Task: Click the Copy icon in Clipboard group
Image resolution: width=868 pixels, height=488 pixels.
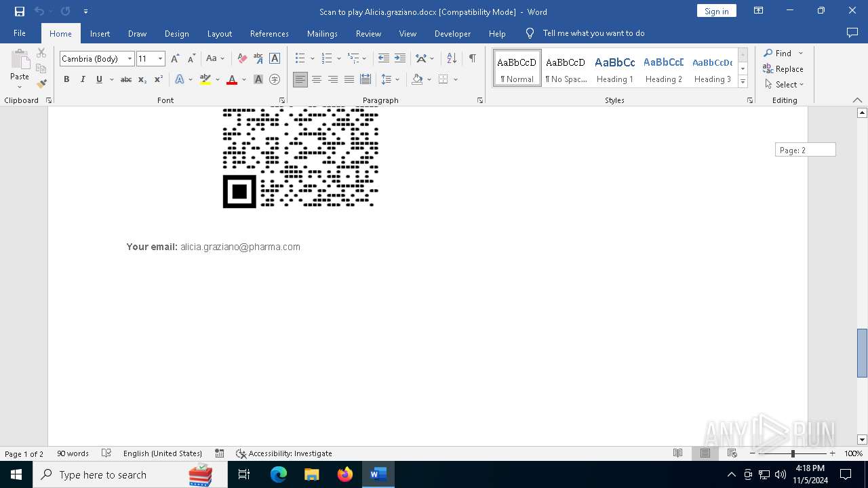Action: (x=41, y=68)
